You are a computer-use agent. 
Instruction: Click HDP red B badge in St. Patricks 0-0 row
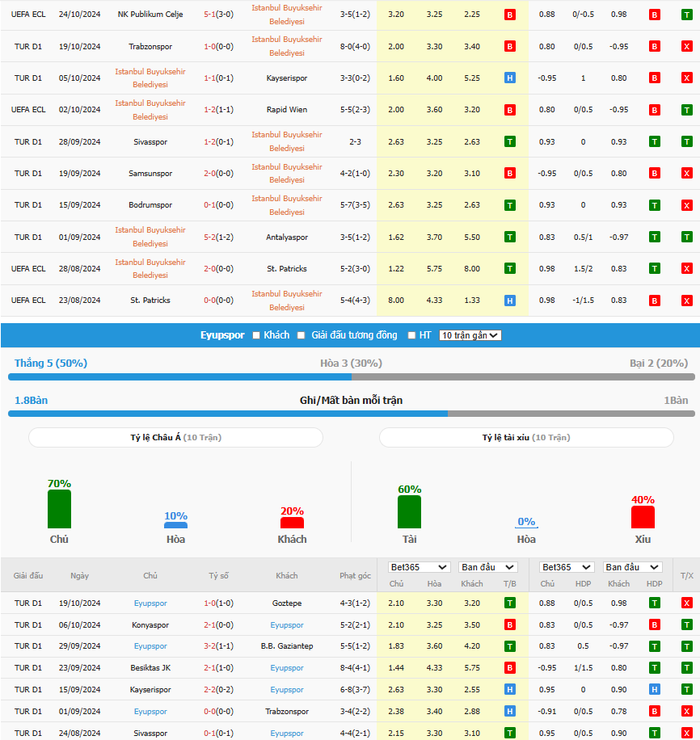coord(654,301)
